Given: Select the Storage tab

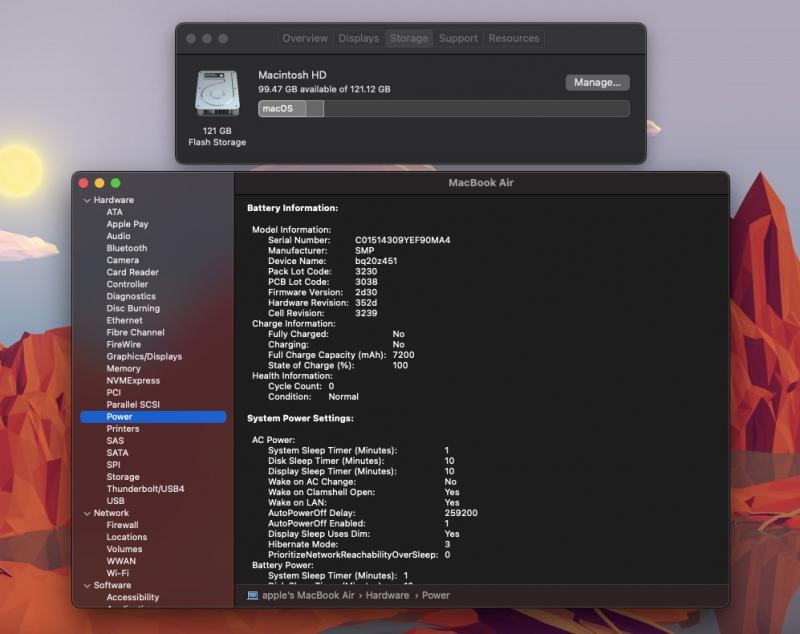Looking at the screenshot, I should point(409,38).
